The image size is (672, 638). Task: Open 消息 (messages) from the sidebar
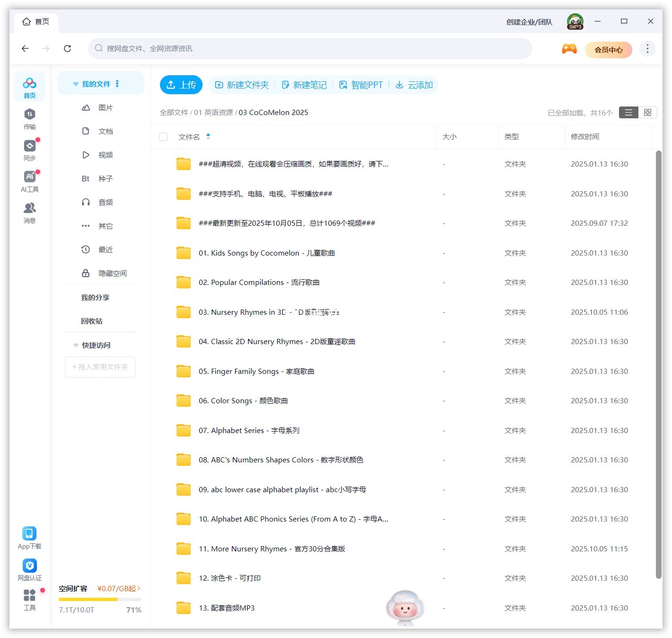pyautogui.click(x=29, y=212)
